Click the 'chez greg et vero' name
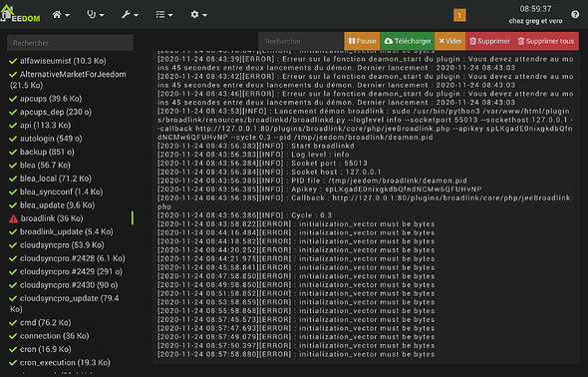The width and height of the screenshot is (588, 377). click(x=535, y=21)
